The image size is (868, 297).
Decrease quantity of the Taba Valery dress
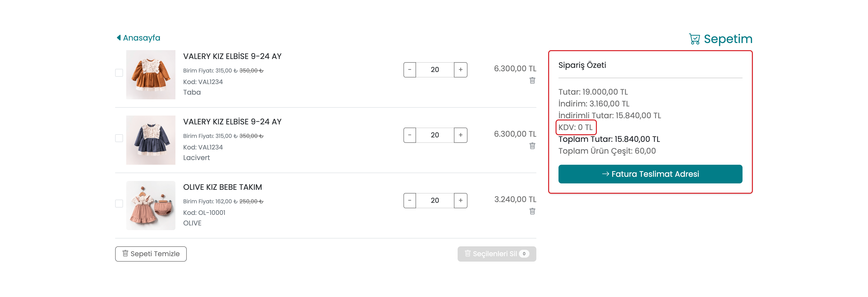pos(410,70)
